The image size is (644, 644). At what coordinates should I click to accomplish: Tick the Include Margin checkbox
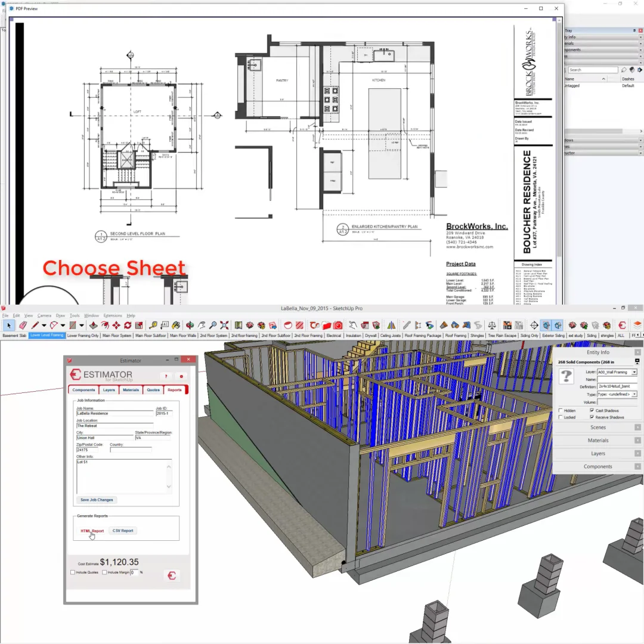104,572
